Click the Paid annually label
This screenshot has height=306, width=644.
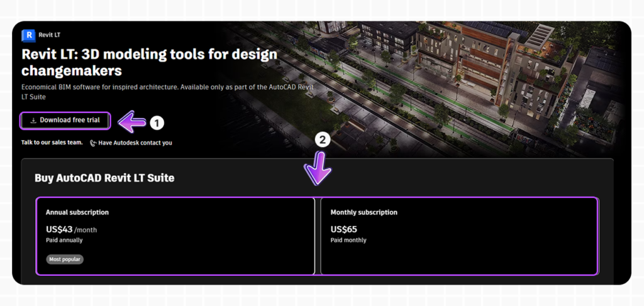click(64, 240)
